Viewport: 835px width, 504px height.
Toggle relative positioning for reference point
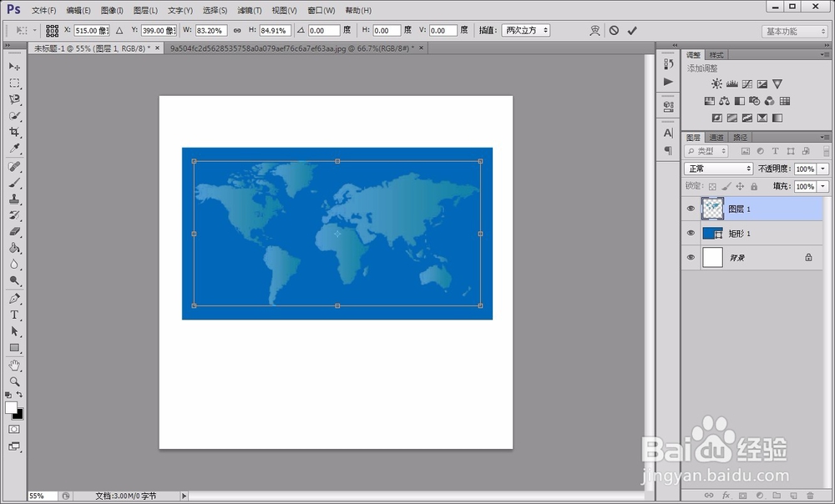[x=119, y=31]
